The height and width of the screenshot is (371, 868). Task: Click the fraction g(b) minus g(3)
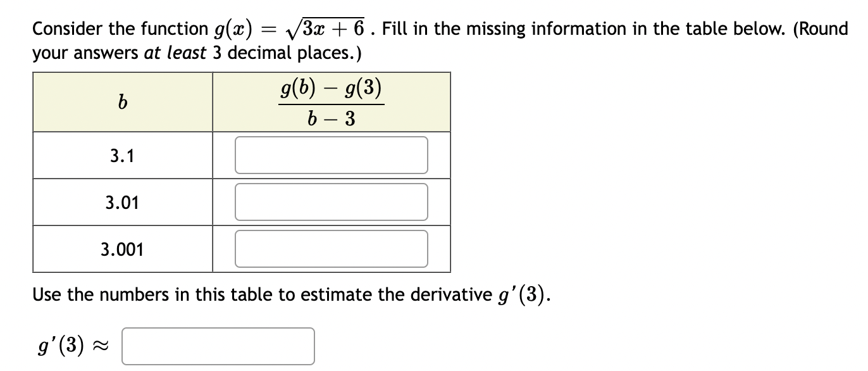331,89
